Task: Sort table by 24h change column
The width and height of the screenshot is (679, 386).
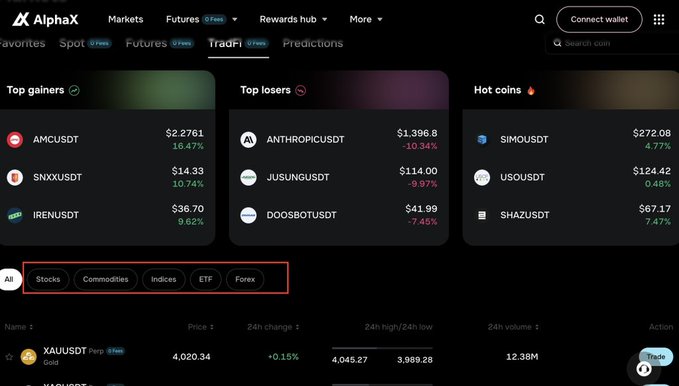Action: [273, 327]
